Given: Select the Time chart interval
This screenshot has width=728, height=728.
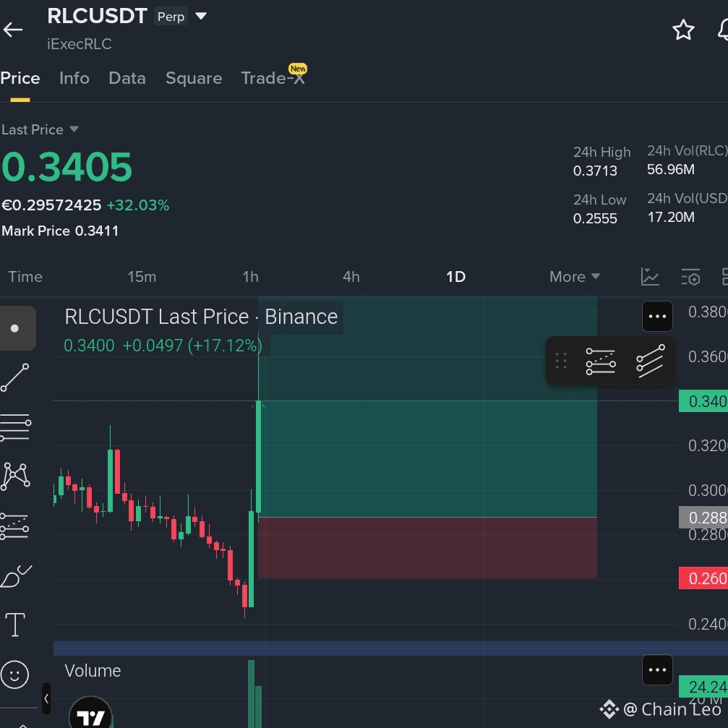Looking at the screenshot, I should point(25,277).
